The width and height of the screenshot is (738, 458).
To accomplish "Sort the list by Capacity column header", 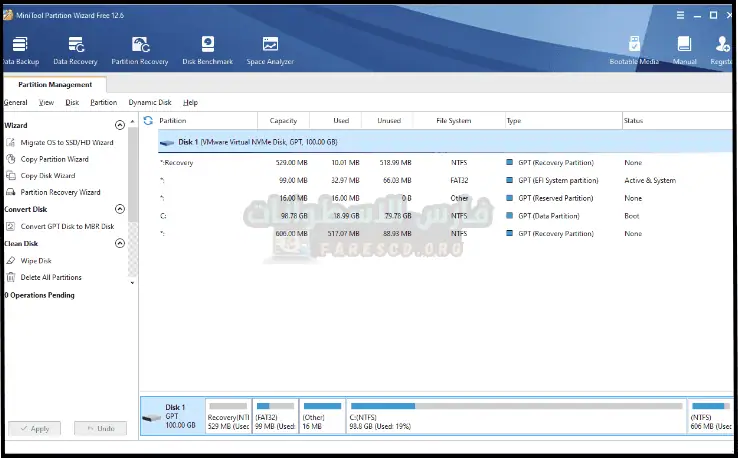I will [284, 121].
